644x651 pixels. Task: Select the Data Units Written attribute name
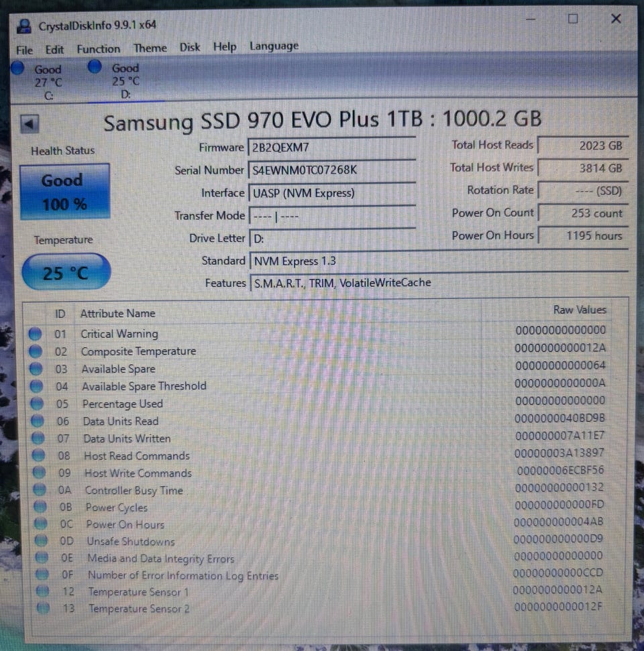(x=127, y=438)
